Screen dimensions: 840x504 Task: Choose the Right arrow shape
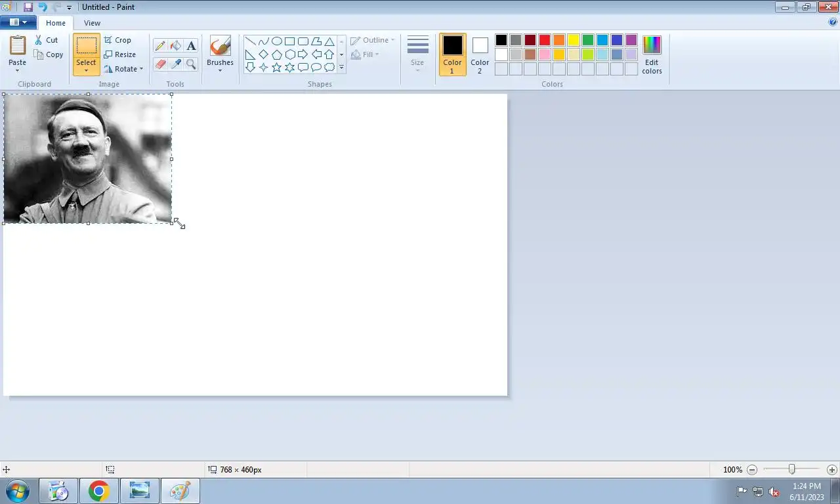point(303,54)
